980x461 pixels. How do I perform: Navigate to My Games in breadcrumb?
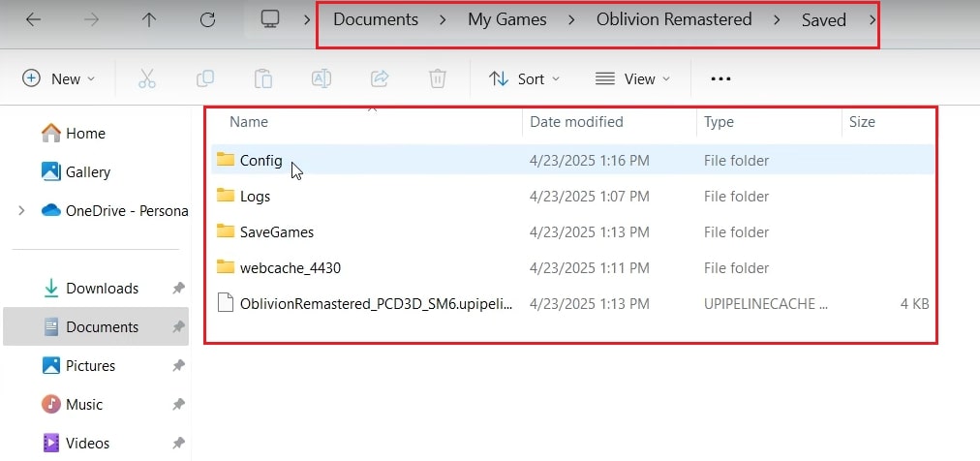click(506, 20)
